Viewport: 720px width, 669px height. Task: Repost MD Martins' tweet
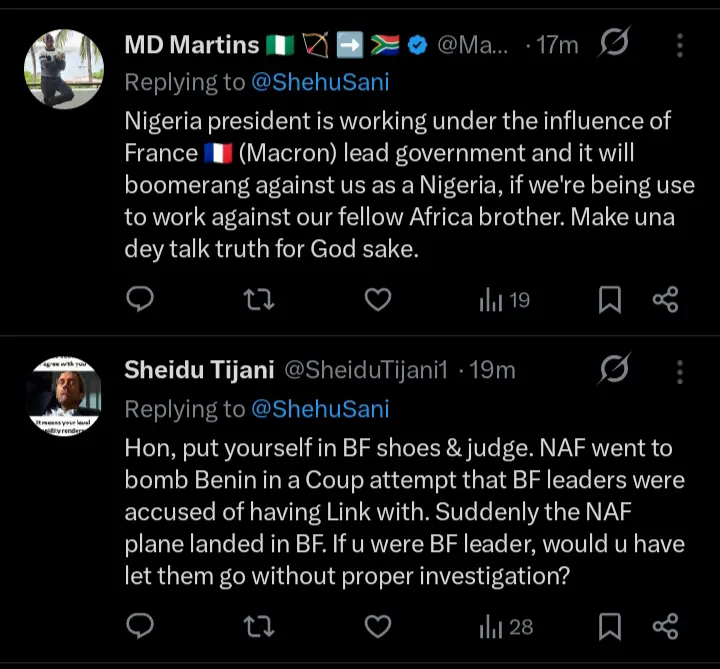tap(259, 299)
